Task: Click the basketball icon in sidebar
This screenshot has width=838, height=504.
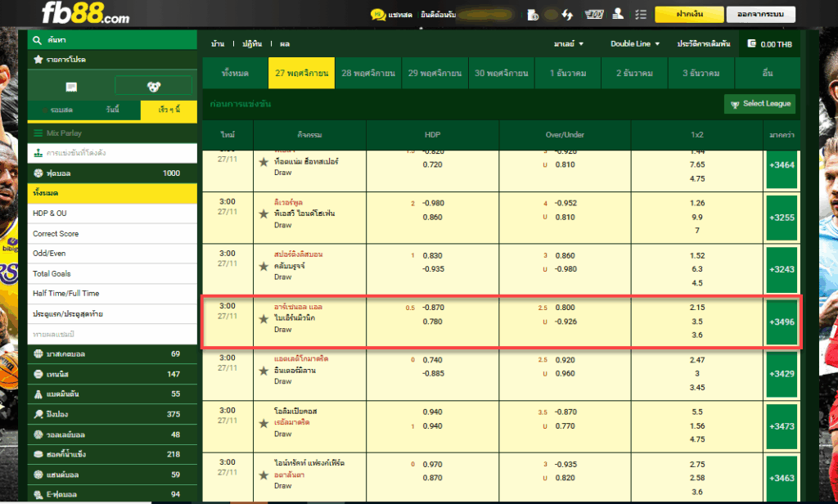Action: [38, 353]
